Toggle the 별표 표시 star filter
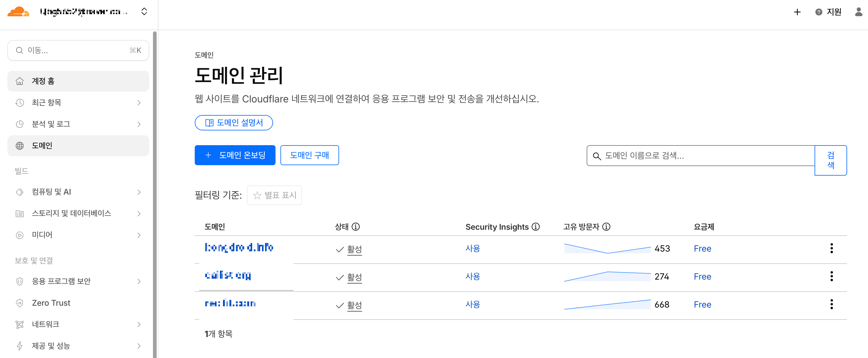This screenshot has width=868, height=358. pyautogui.click(x=274, y=195)
